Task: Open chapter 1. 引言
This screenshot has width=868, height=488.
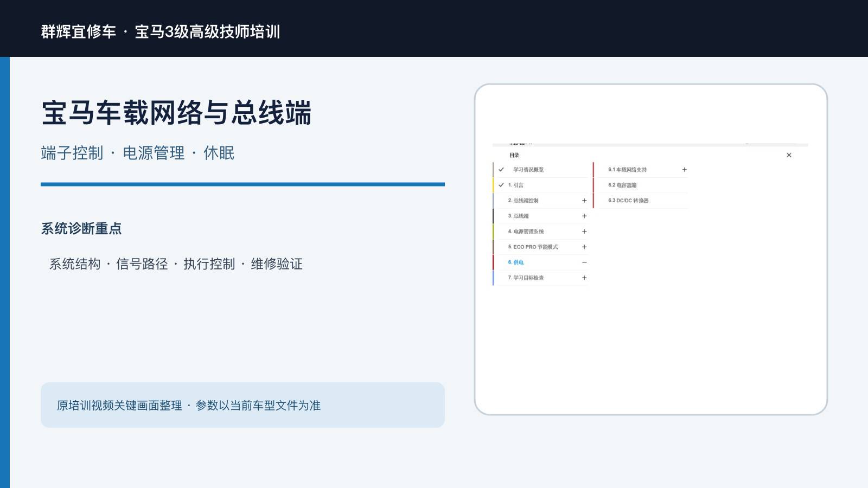Action: [x=516, y=185]
